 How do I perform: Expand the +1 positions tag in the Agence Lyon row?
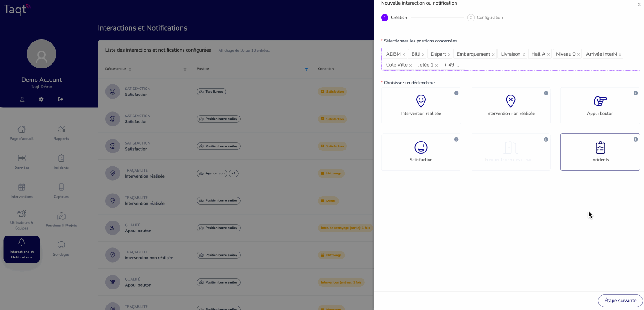click(x=233, y=173)
